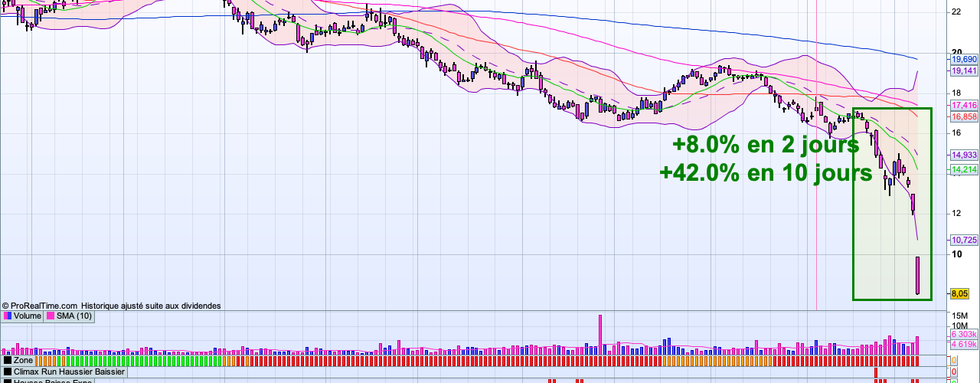Click the bold 10 price axis label

(x=956, y=254)
